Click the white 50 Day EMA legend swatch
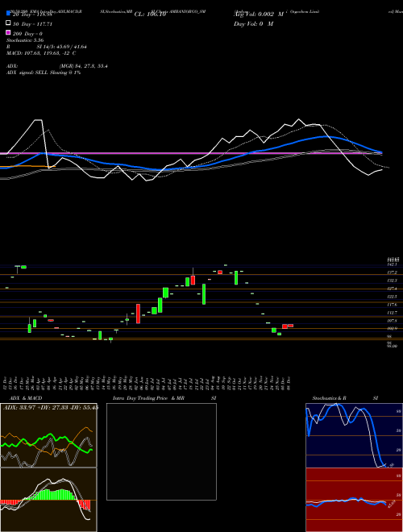The width and height of the screenshot is (403, 532). 8,23
